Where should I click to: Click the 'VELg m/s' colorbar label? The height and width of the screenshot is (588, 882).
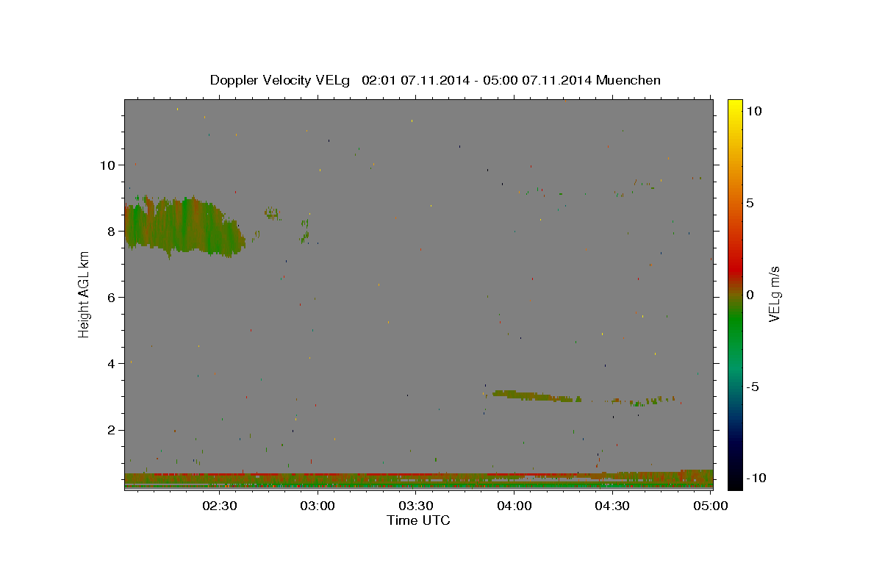774,294
